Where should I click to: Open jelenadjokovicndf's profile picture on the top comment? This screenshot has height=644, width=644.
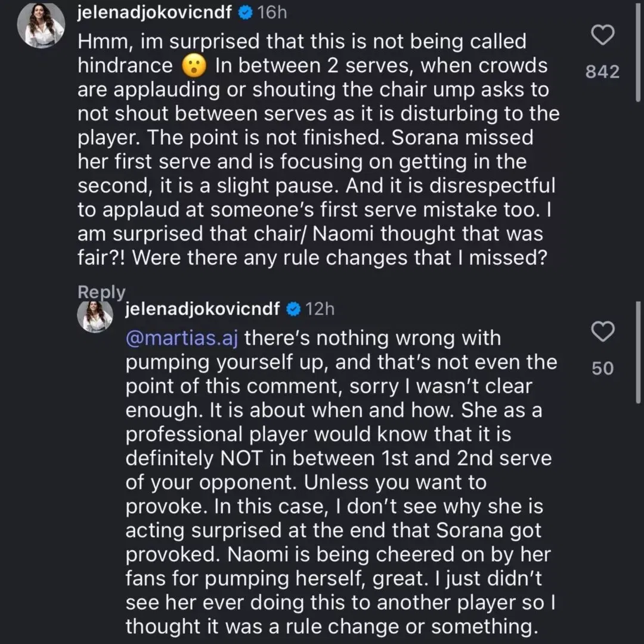(x=41, y=26)
